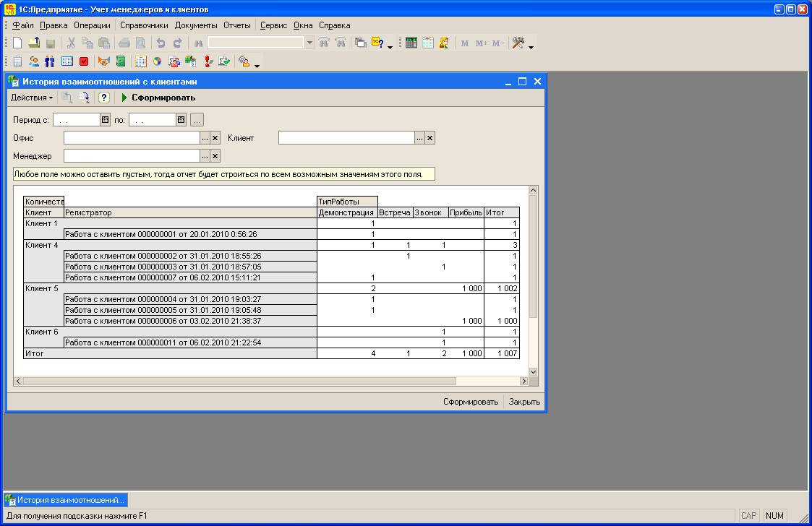This screenshot has height=526, width=812.
Task: Click the horizontal scrollbar of the report
Action: 239,381
